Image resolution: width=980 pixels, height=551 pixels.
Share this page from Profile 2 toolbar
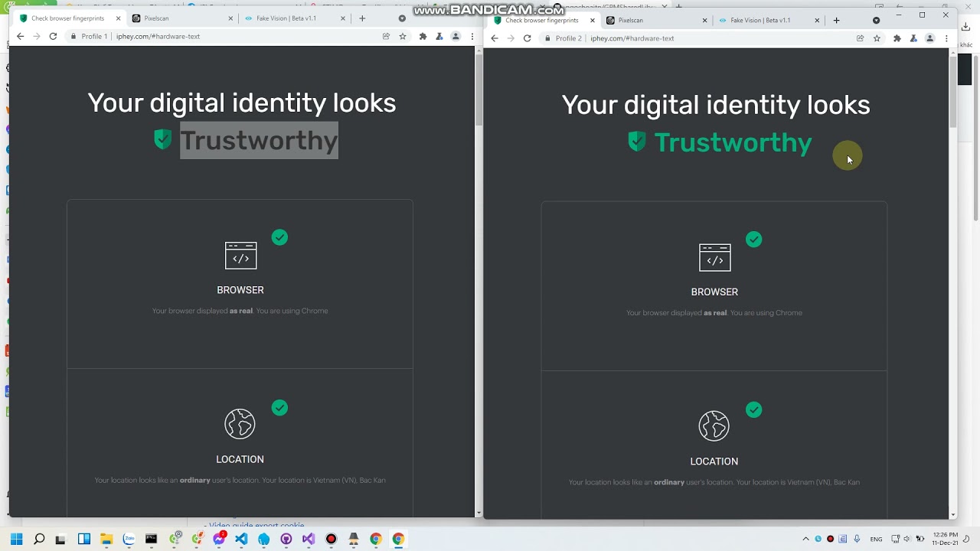(860, 38)
